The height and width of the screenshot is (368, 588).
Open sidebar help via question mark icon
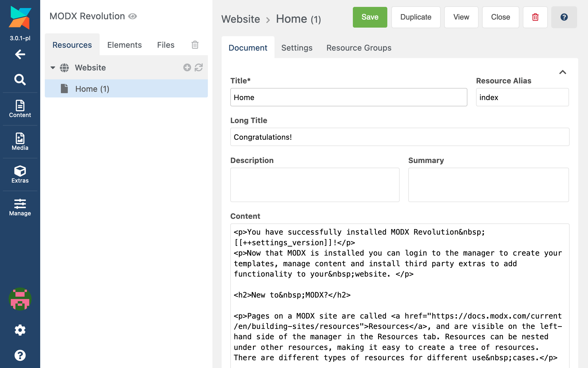[x=20, y=355]
